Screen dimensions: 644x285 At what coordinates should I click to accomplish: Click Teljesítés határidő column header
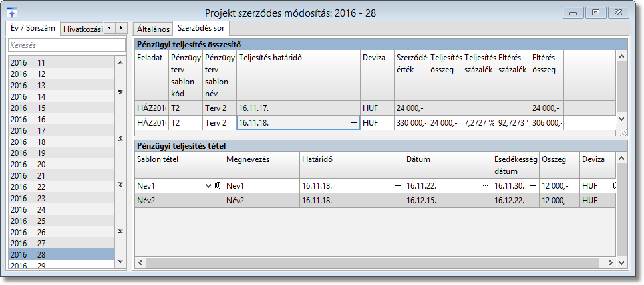point(299,76)
